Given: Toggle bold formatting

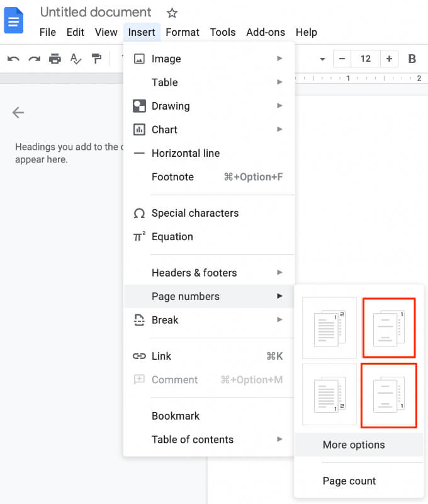Looking at the screenshot, I should point(412,59).
